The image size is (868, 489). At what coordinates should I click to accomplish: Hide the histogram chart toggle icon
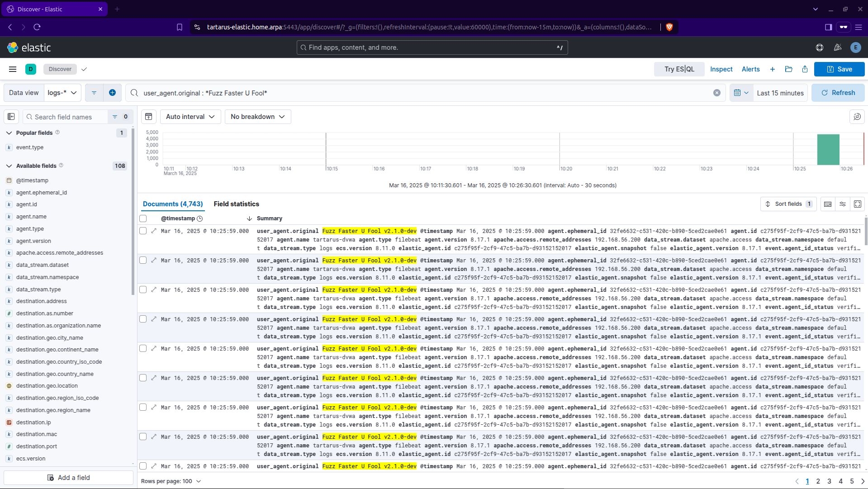tap(148, 117)
